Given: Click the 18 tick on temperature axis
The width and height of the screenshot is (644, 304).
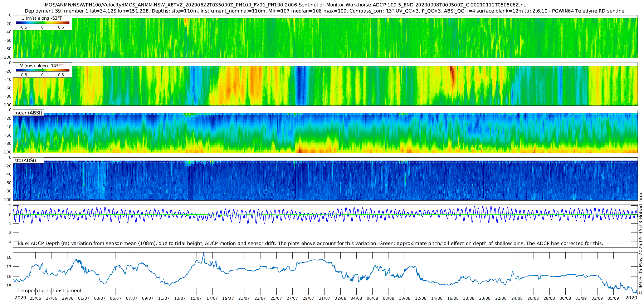Looking at the screenshot, I should pos(9,257).
